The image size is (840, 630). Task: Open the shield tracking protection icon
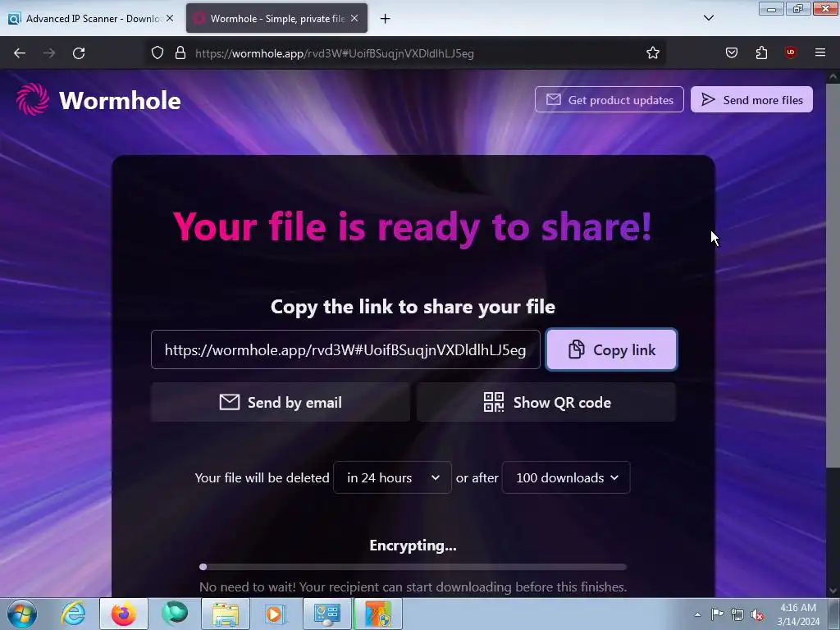[x=157, y=53]
